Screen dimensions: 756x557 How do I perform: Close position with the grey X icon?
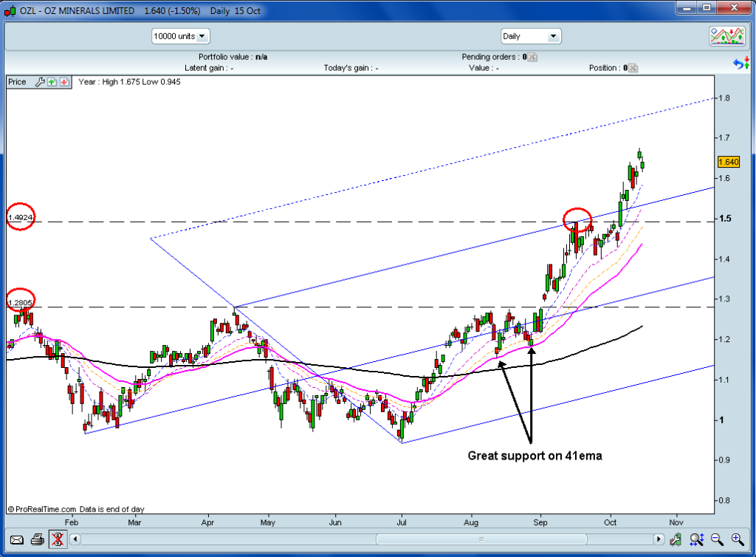point(633,68)
